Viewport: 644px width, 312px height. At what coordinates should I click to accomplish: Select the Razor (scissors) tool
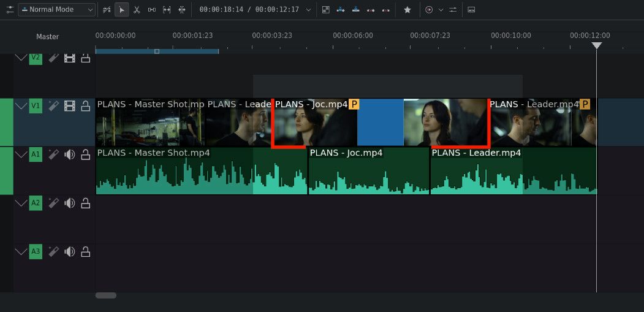coord(137,10)
